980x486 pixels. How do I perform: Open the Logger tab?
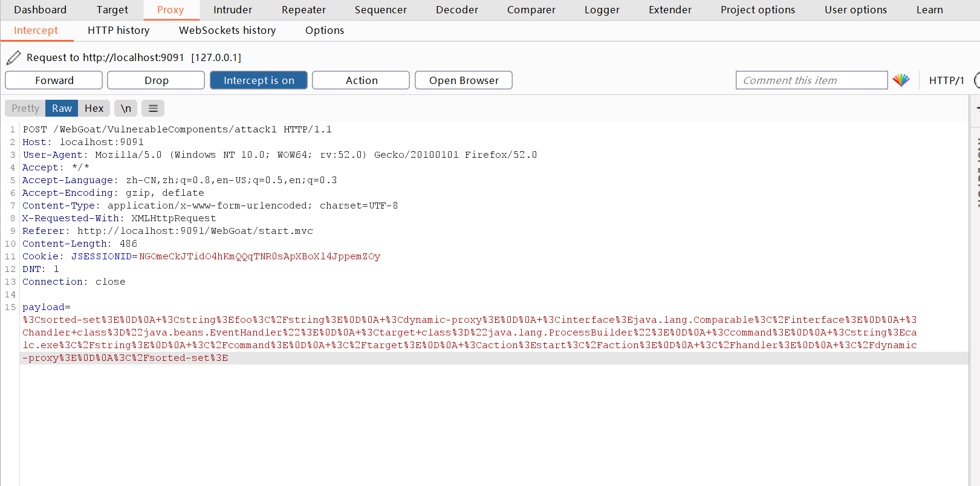(602, 10)
